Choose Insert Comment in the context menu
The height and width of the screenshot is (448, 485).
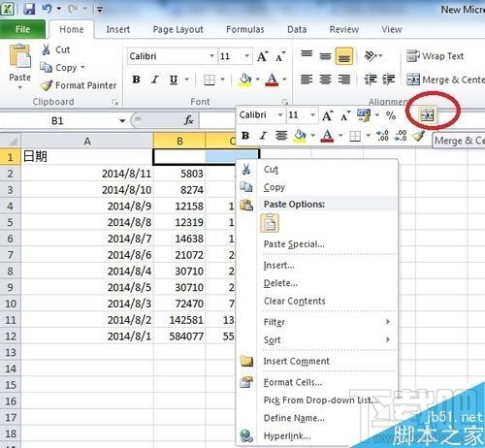pos(296,361)
